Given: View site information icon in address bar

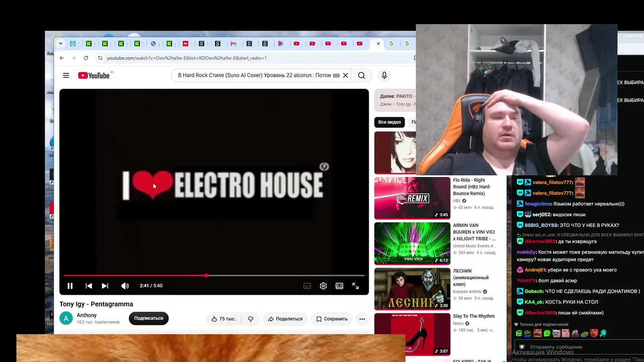Looking at the screenshot, I should [100, 58].
